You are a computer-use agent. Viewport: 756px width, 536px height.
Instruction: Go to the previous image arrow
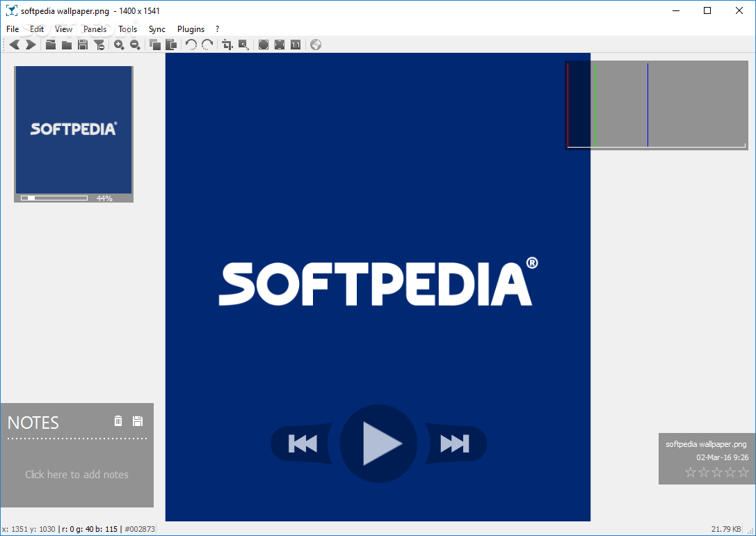[15, 45]
